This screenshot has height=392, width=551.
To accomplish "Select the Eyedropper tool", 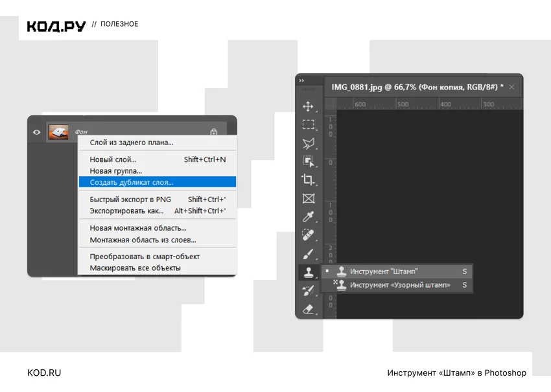I will pos(308,216).
